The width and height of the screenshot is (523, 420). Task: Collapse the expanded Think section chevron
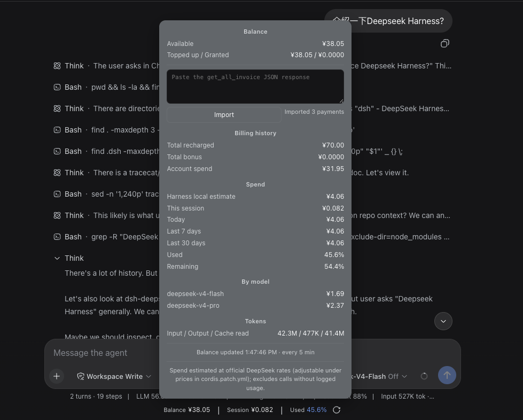click(57, 258)
